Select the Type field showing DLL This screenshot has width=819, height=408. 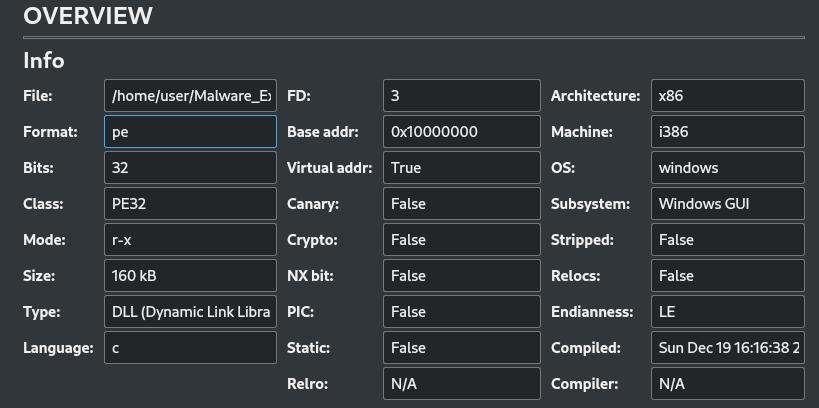click(190, 312)
